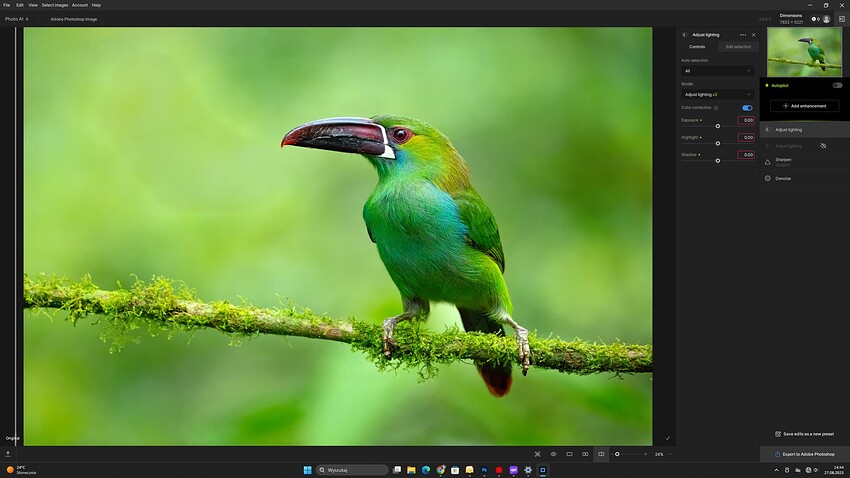Select the split view comparison icon
Viewport: 850px width, 478px height.
(601, 454)
